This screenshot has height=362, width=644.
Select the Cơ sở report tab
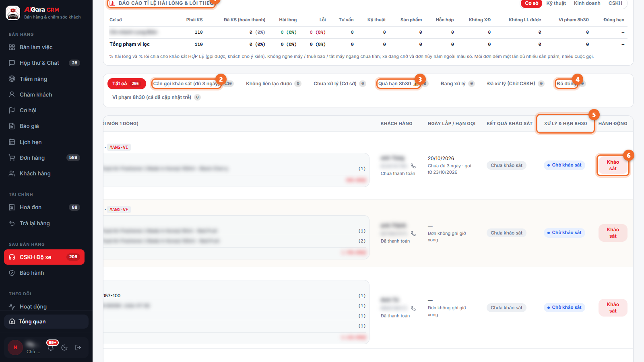click(x=531, y=3)
